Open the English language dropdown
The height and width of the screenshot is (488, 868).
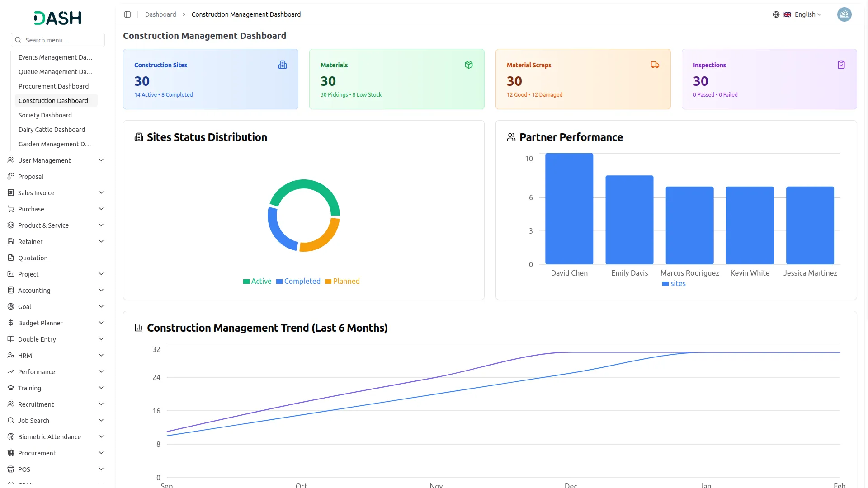point(807,14)
